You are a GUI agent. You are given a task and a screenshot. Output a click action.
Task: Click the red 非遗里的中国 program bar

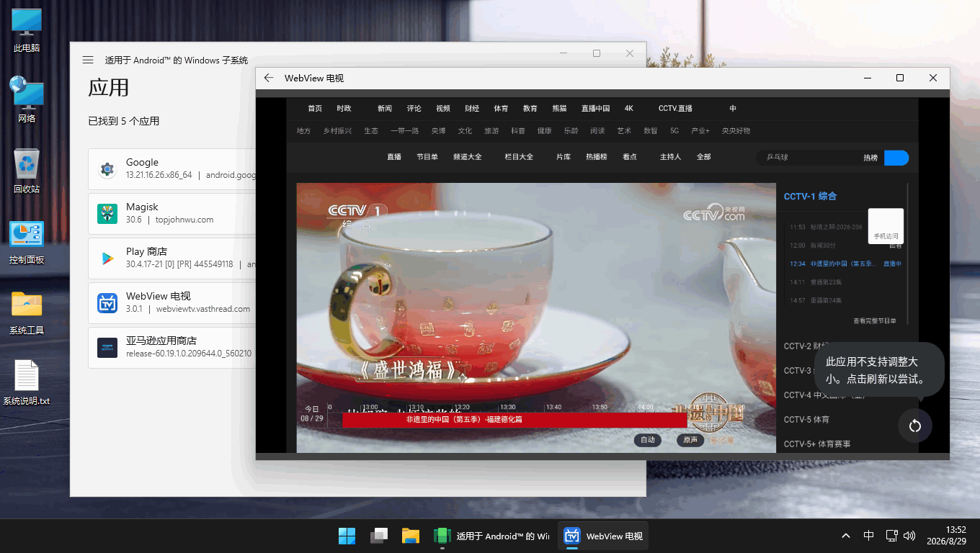pyautogui.click(x=514, y=420)
